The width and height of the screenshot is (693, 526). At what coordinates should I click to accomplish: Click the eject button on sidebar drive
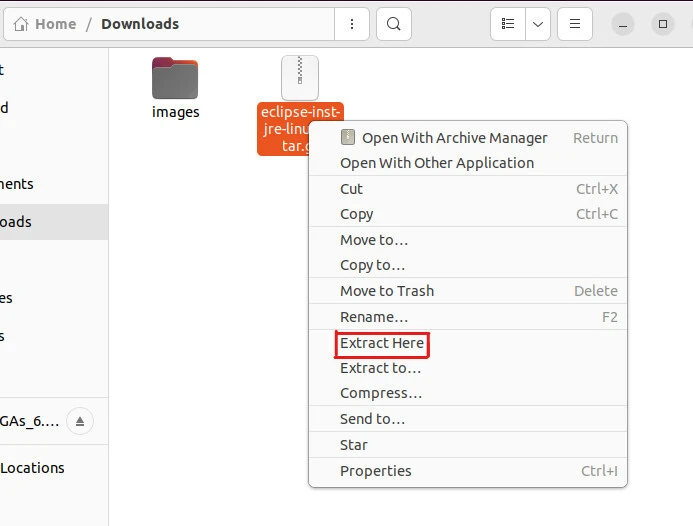pyautogui.click(x=81, y=419)
